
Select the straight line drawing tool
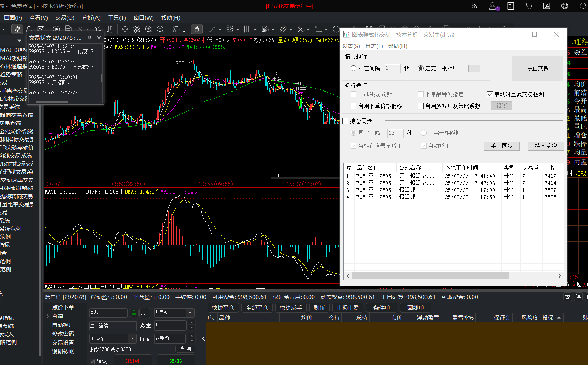pyautogui.click(x=212, y=29)
